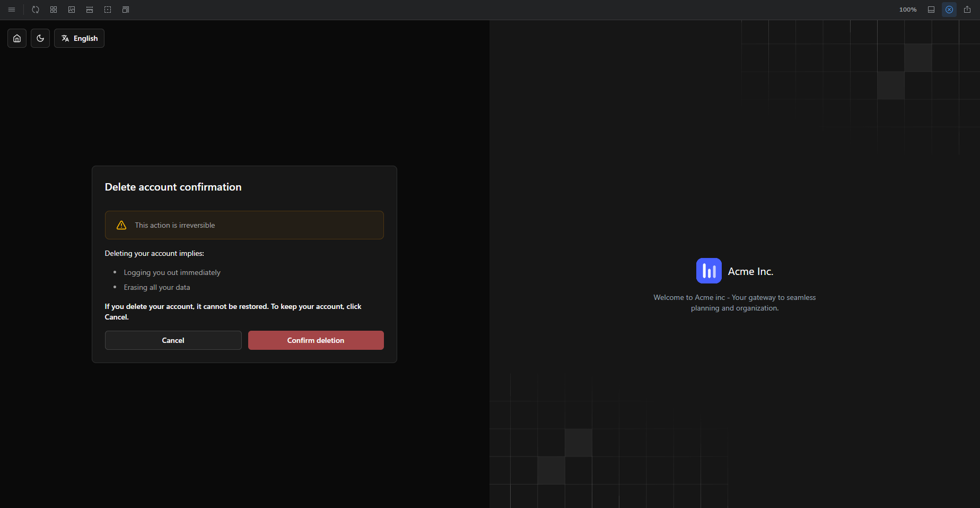The image size is (980, 508).
Task: Toggle dark mode with the moon icon
Action: point(40,38)
